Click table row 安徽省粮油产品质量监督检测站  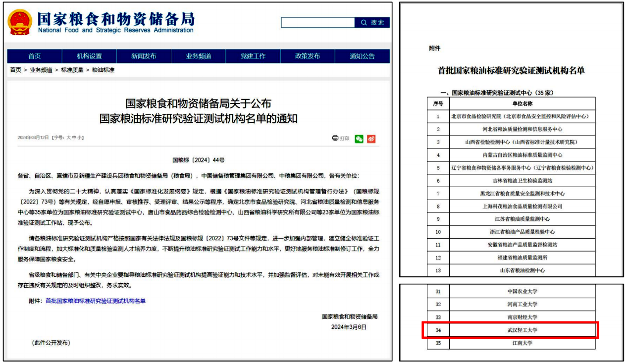(511, 245)
